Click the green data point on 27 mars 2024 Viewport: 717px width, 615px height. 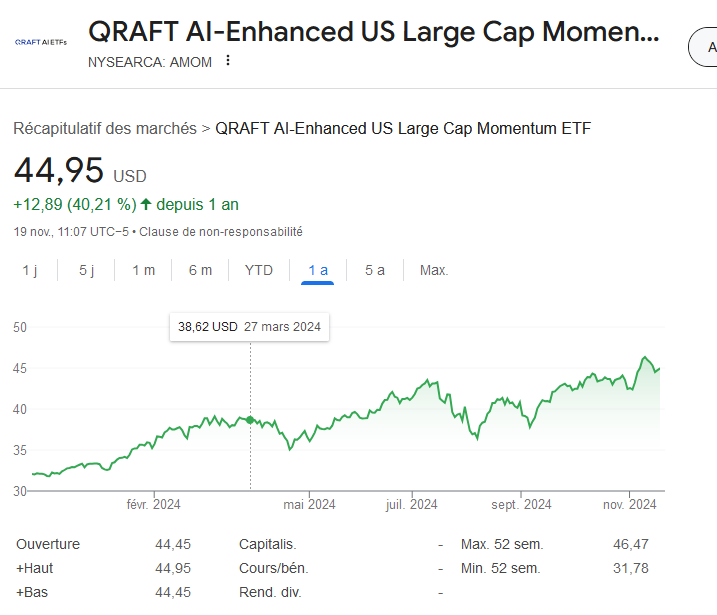point(250,420)
